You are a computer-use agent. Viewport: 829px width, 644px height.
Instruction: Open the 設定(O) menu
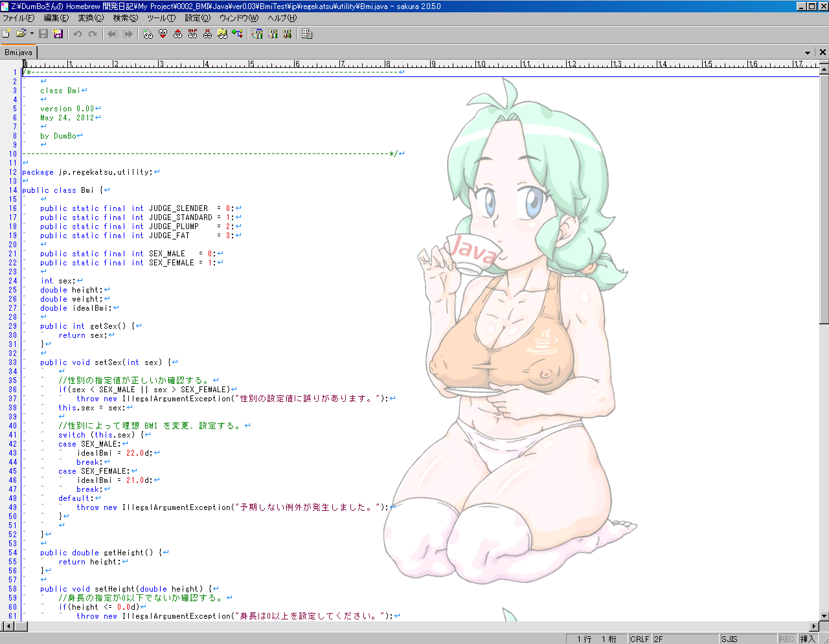point(198,18)
